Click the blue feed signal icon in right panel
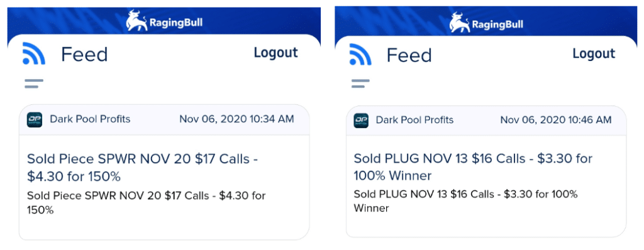 click(x=360, y=54)
